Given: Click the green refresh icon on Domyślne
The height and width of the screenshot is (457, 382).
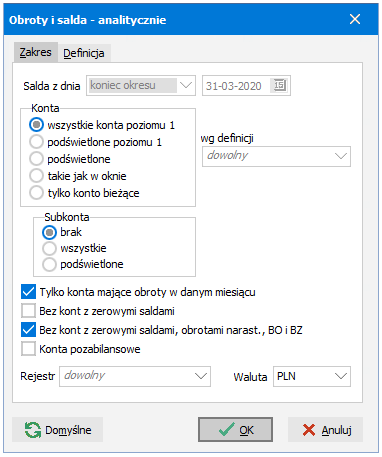Looking at the screenshot, I should tap(33, 430).
